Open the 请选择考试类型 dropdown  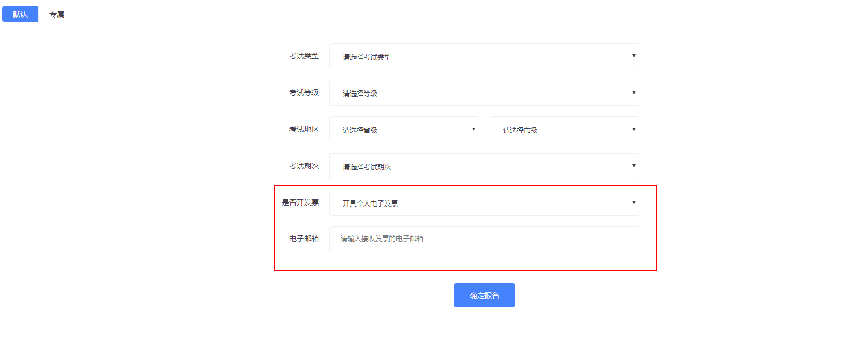tap(483, 56)
